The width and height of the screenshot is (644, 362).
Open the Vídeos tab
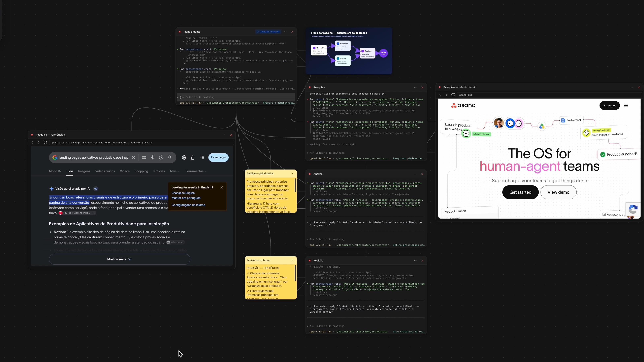(125, 171)
